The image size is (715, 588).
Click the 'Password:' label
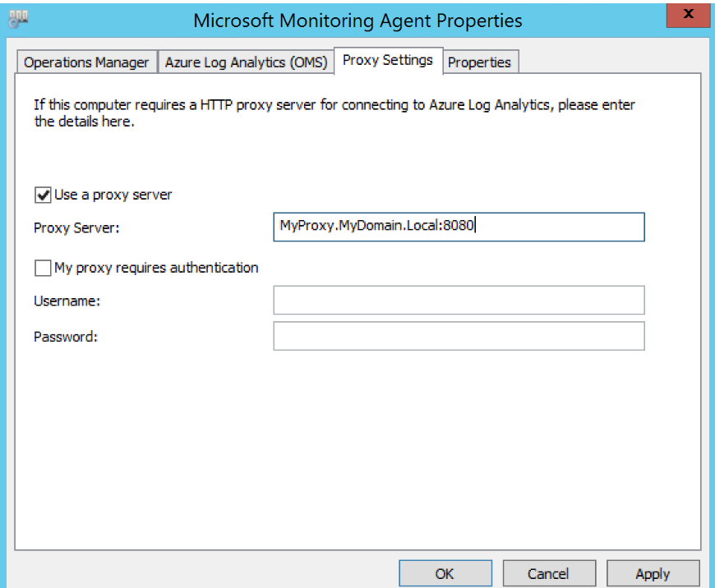tap(66, 337)
